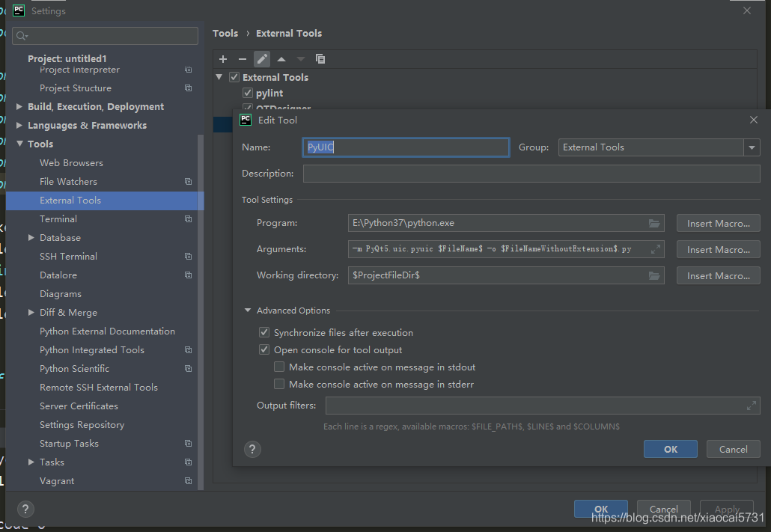Insert Macro for the Program field
This screenshot has height=532, width=771.
click(x=718, y=223)
